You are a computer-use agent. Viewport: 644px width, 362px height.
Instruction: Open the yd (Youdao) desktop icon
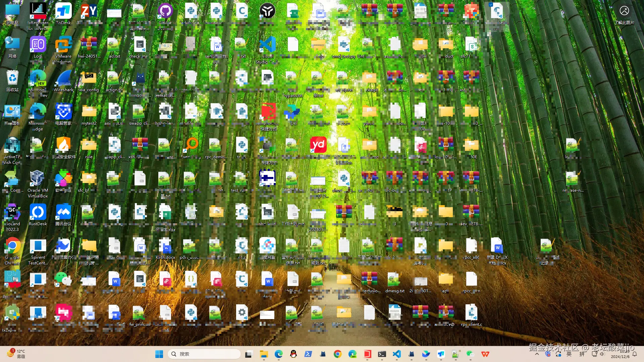[318, 145]
